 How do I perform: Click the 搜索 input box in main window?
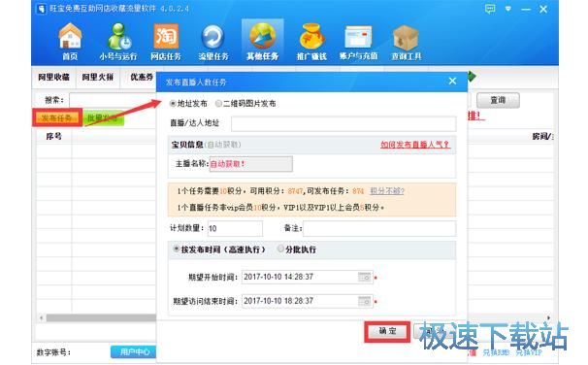pyautogui.click(x=113, y=100)
